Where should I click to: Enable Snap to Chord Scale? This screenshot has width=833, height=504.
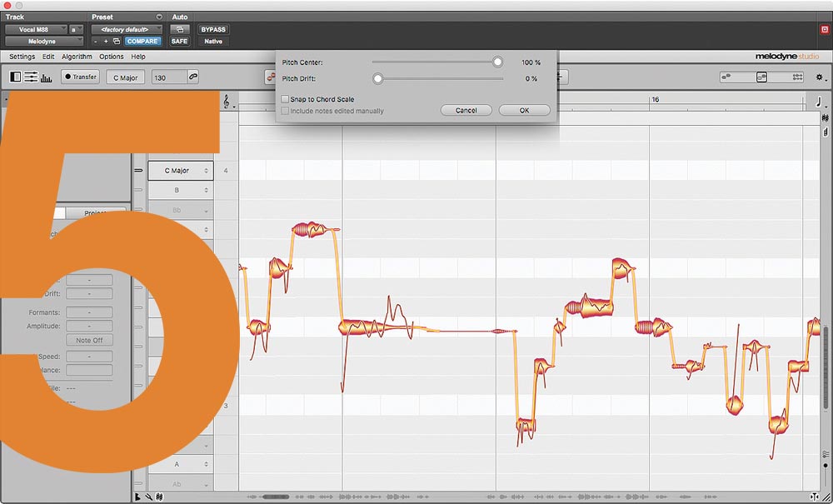[x=287, y=97]
